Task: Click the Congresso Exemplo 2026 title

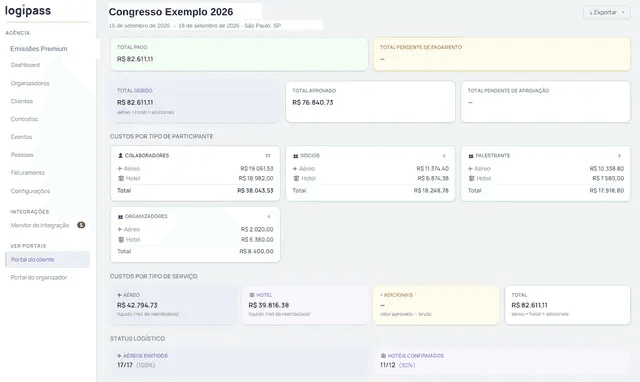Action: [x=171, y=12]
